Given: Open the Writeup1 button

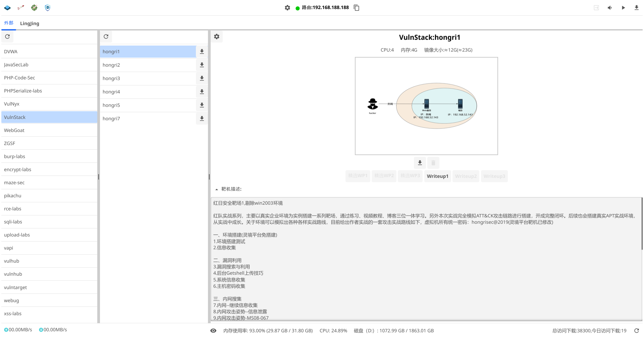Looking at the screenshot, I should [x=437, y=176].
